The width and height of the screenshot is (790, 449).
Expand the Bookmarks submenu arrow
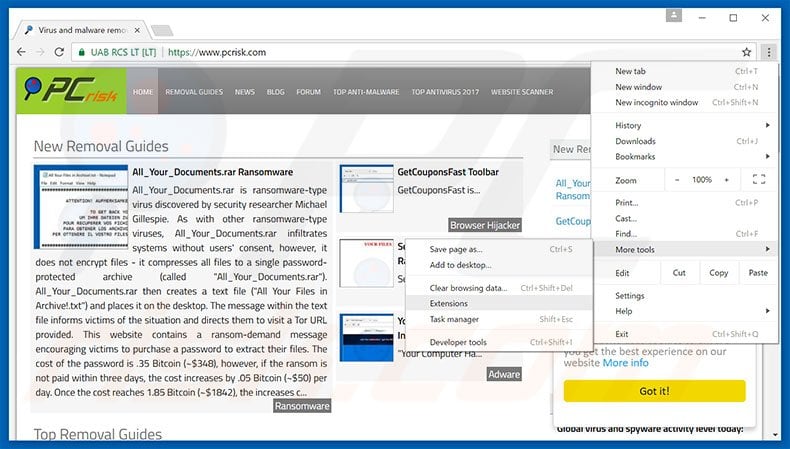click(x=768, y=156)
